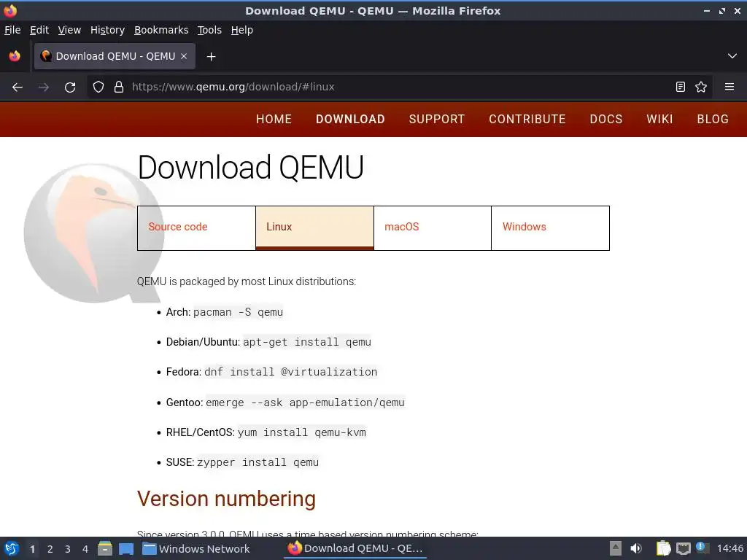Click the 'apt-get install qemu' command
The image size is (747, 560).
coord(307,343)
